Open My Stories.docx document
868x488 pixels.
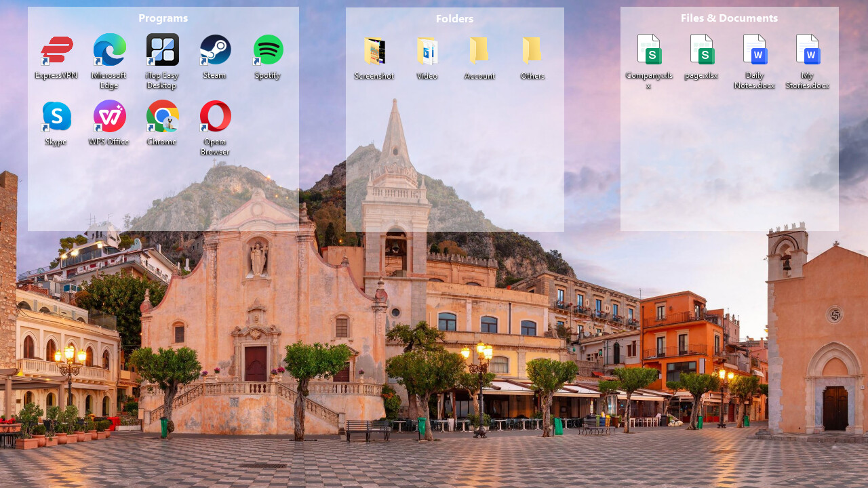click(808, 49)
